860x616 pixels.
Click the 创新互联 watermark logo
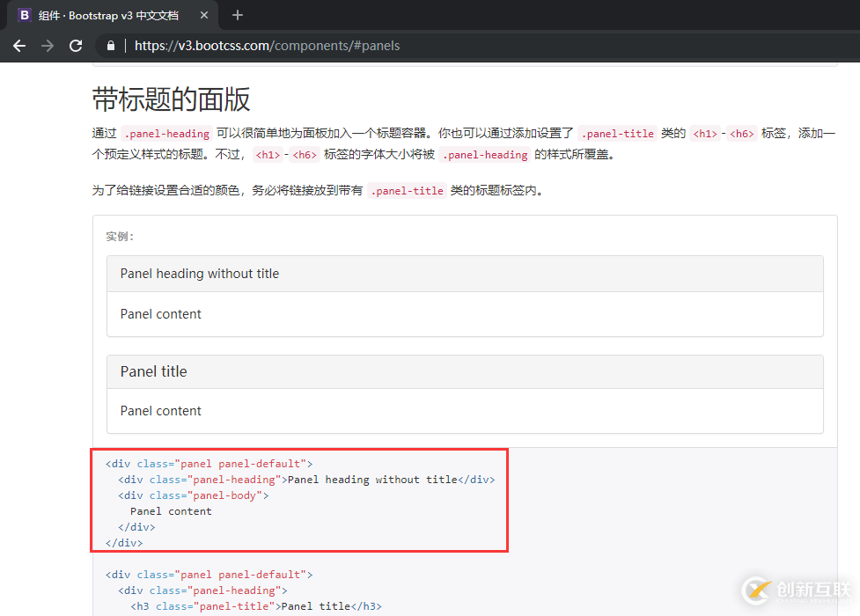(x=759, y=590)
